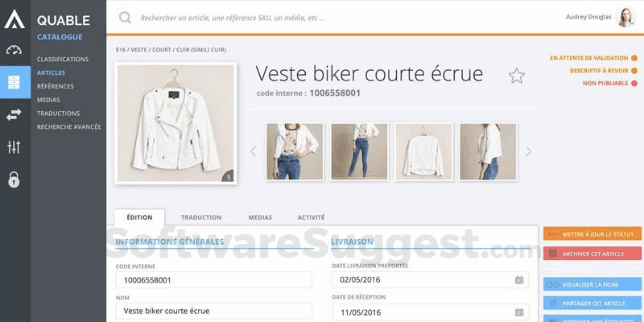Click Audrey Douglas profile avatar
644x322 pixels.
(x=626, y=18)
